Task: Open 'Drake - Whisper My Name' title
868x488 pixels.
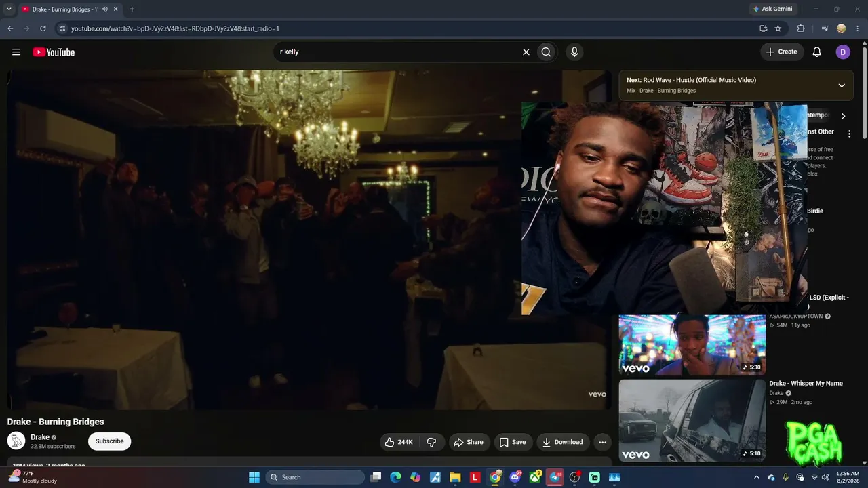Action: 806,384
